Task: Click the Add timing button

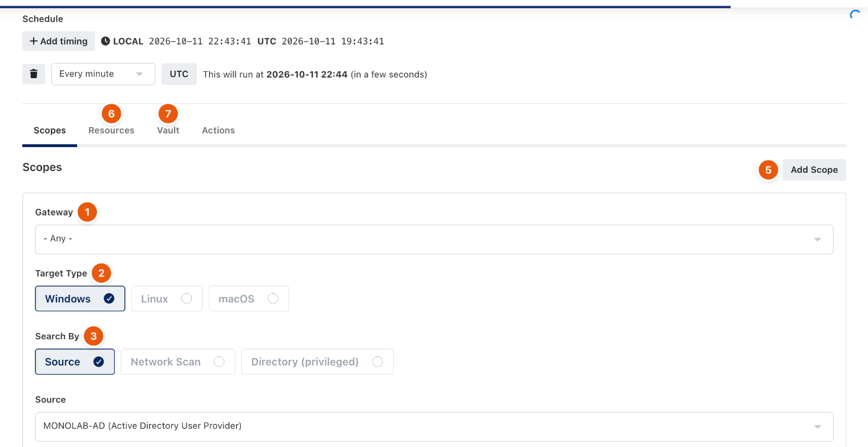Action: [x=59, y=41]
